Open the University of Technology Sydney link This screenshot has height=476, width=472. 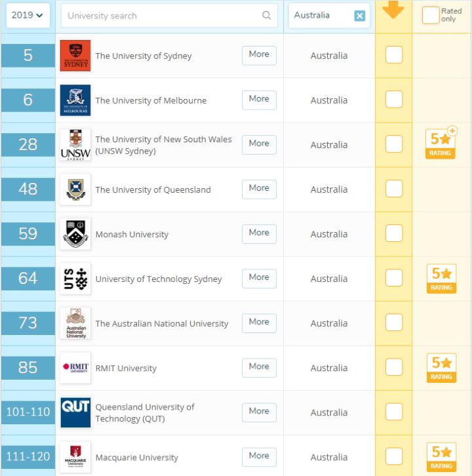point(159,279)
